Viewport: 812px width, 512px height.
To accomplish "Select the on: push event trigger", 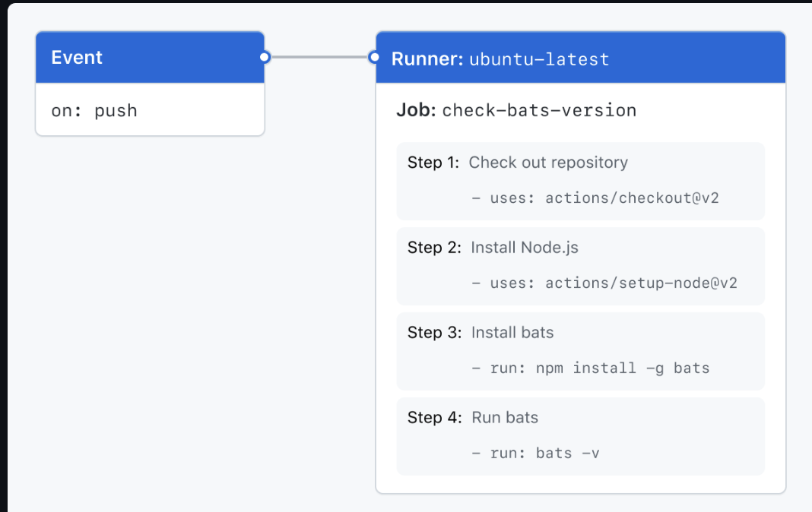I will tap(94, 110).
